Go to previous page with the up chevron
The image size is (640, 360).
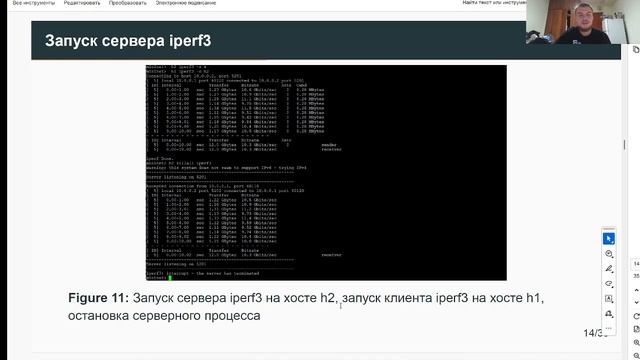[x=636, y=290]
